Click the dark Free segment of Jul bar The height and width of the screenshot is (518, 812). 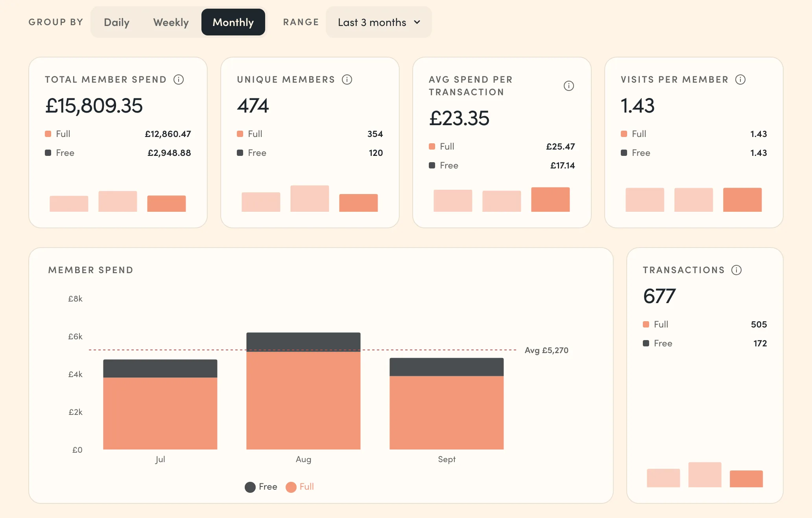(160, 368)
